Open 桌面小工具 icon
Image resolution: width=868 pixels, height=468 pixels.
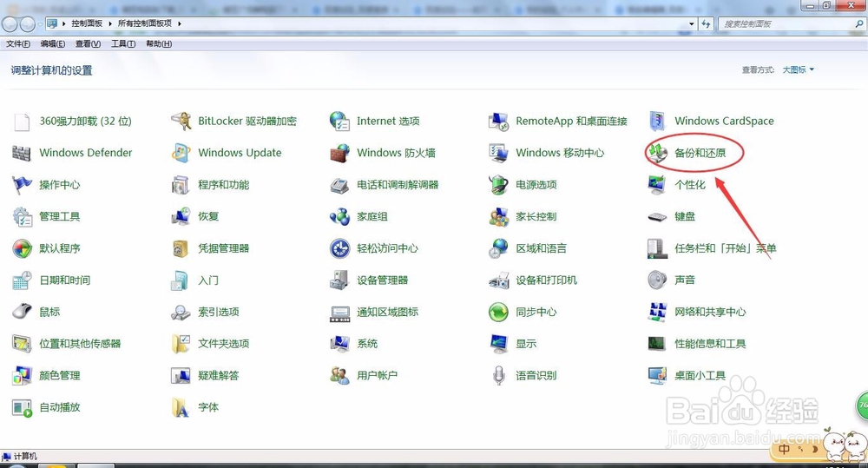657,375
